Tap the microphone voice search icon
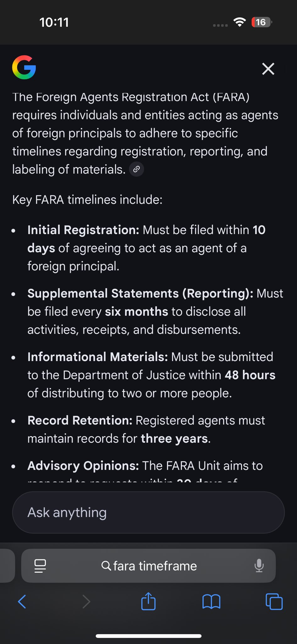297x644 pixels. (259, 566)
